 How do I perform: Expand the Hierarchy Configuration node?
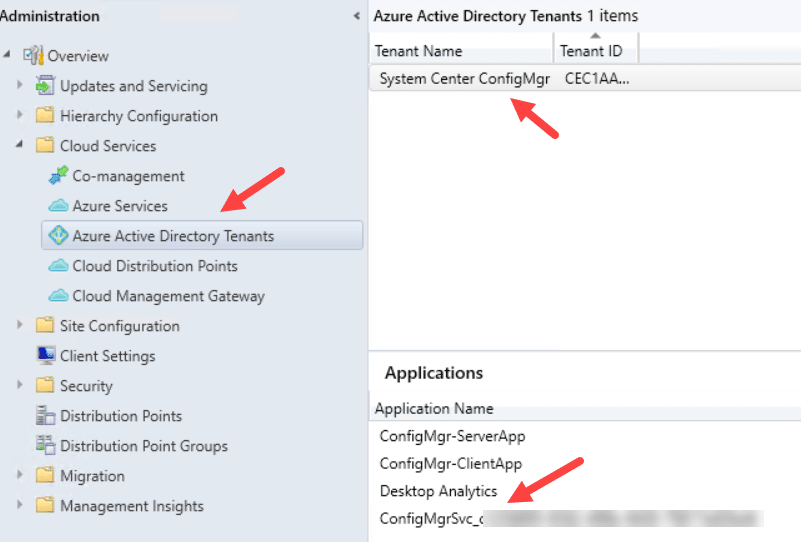[x=19, y=114]
